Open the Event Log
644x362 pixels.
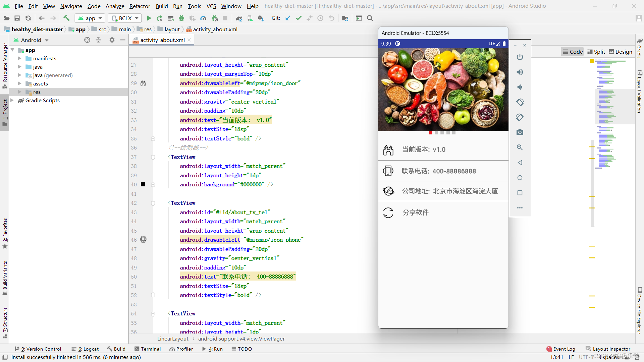click(564, 349)
